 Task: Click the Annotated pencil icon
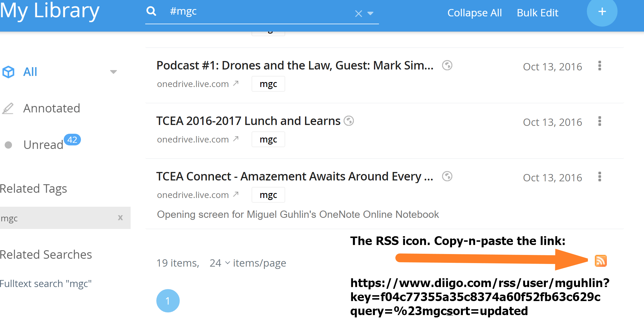8,108
